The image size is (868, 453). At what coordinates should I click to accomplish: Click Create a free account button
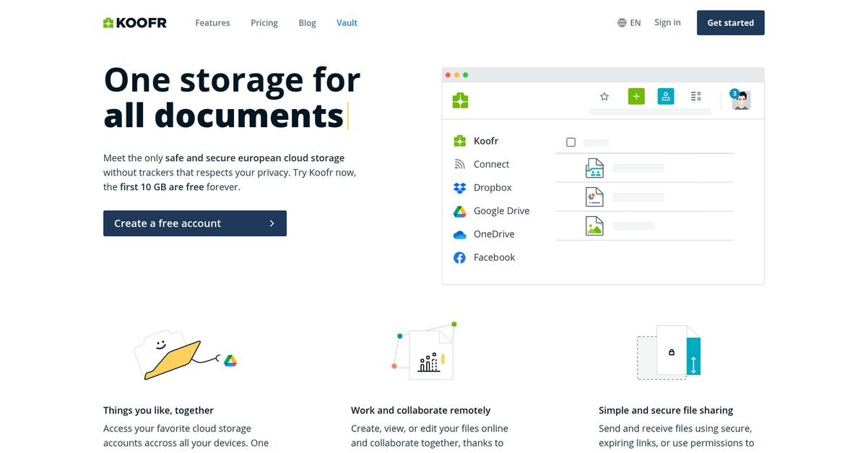(195, 223)
